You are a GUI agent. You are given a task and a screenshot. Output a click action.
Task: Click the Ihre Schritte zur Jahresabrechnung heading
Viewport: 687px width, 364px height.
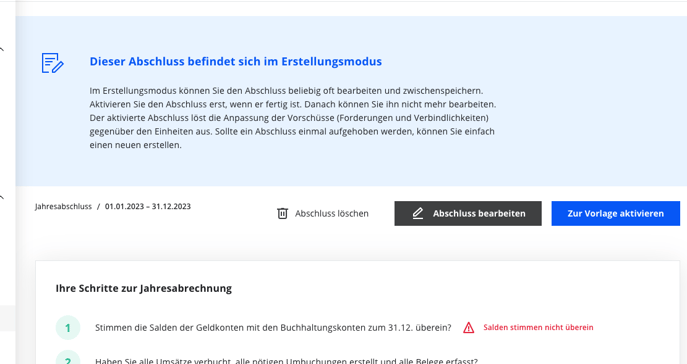coord(144,288)
